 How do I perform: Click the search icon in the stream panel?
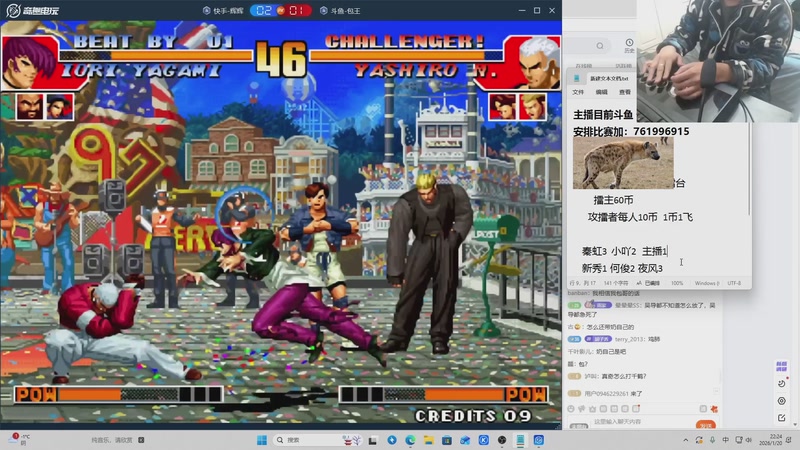point(600,46)
